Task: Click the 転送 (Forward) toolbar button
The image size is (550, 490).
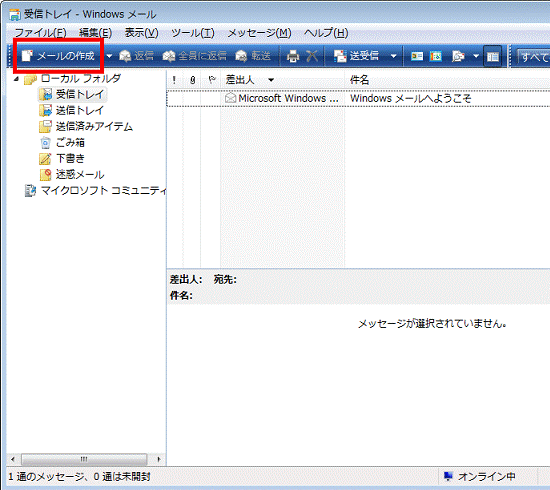Action: (253, 56)
